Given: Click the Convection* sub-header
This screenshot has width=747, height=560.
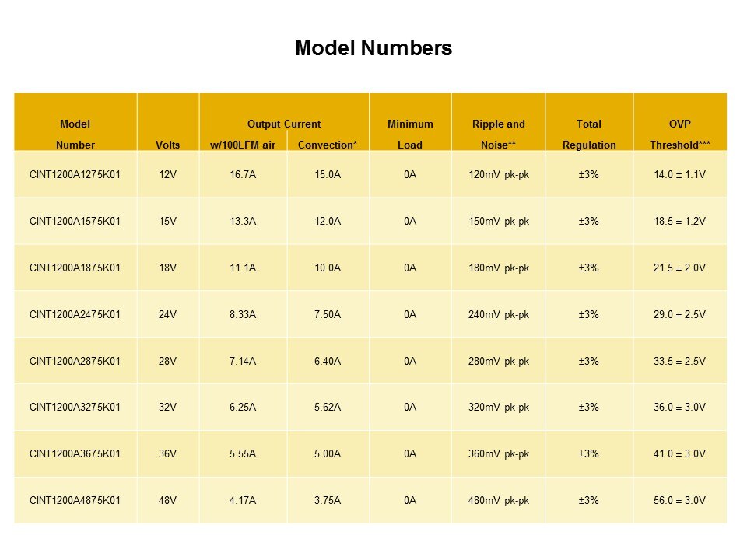Looking at the screenshot, I should pyautogui.click(x=328, y=145).
